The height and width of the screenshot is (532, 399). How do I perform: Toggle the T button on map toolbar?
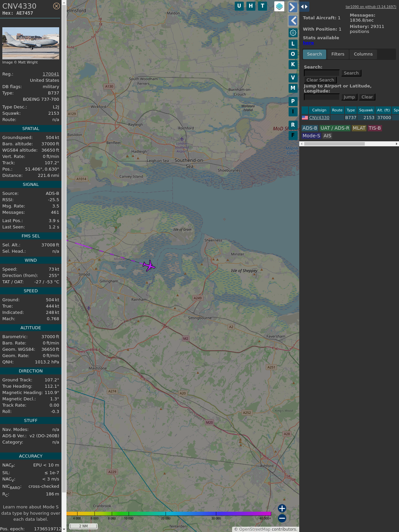262,6
